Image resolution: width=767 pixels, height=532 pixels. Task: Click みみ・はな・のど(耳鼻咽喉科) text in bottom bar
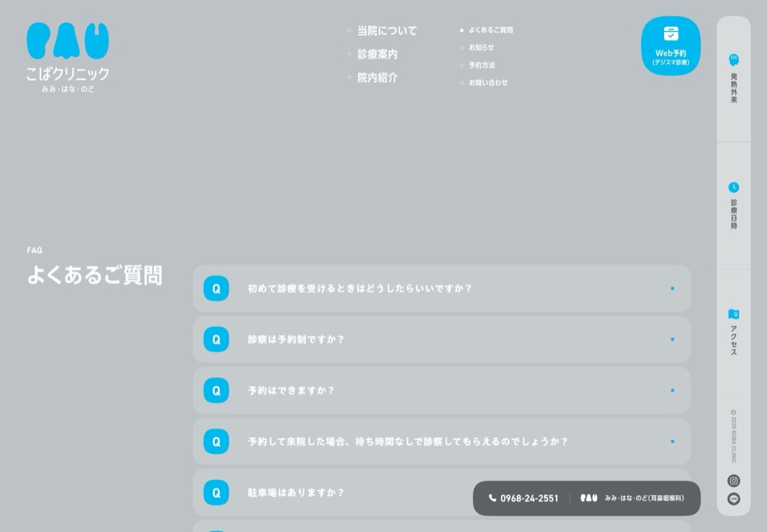[x=645, y=498]
